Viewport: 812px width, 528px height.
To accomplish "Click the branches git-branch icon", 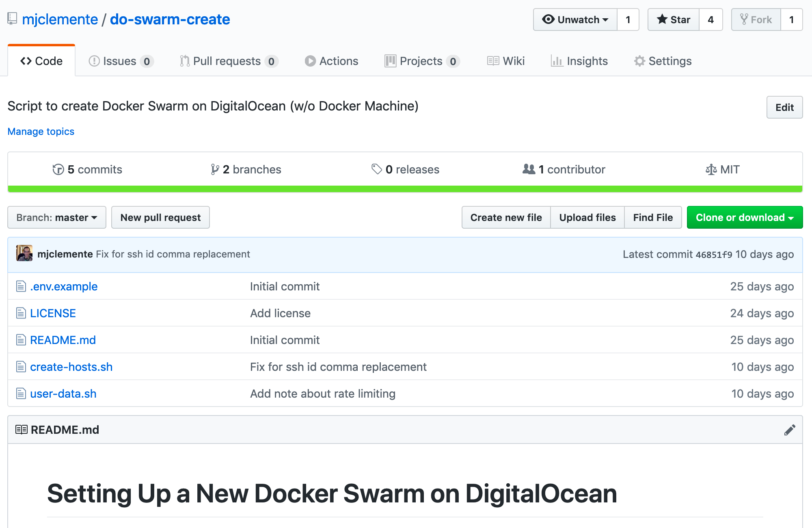I will pos(215,169).
